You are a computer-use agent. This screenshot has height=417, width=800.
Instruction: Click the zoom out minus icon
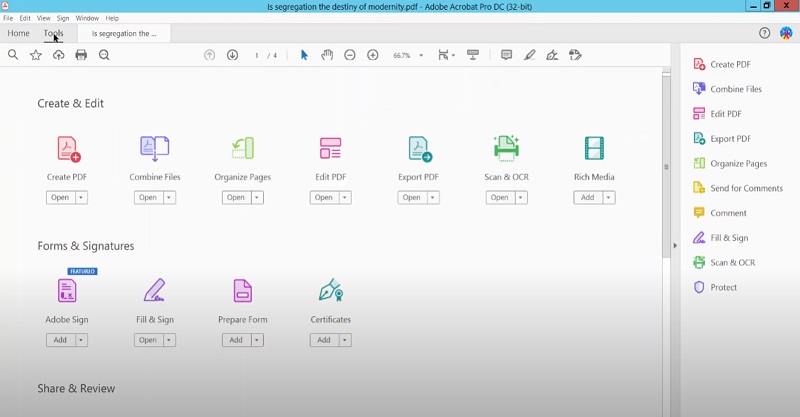point(349,55)
